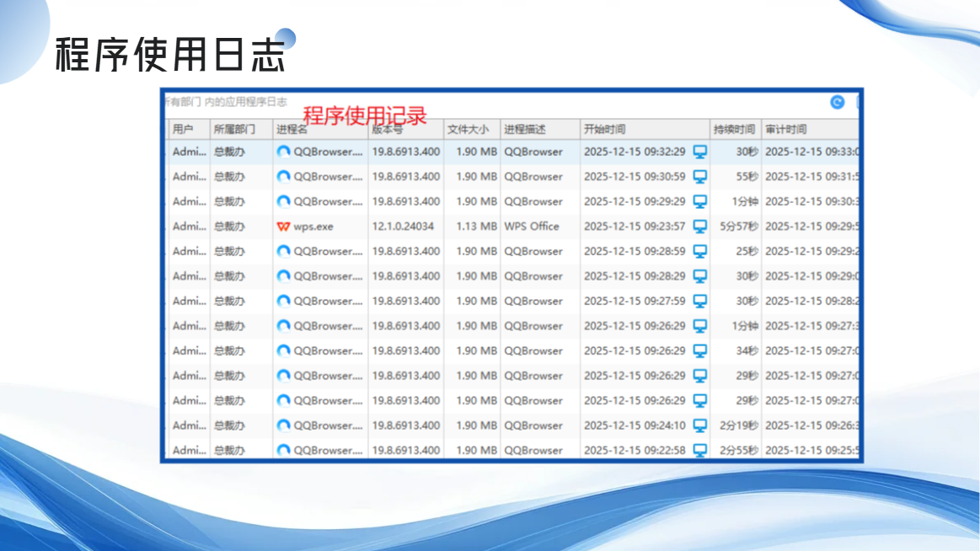Select the wps.exe process name cell
Image resolution: width=980 pixels, height=551 pixels.
pyautogui.click(x=313, y=227)
